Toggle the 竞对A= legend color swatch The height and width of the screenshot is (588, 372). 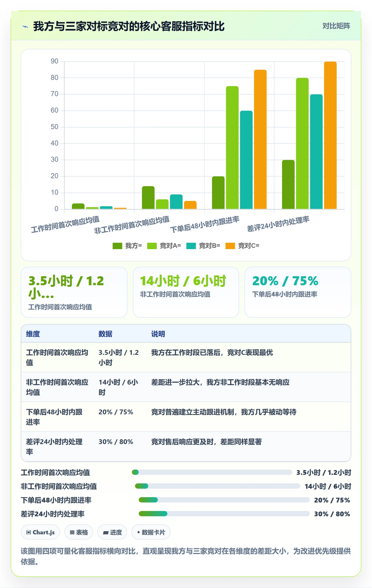[x=152, y=246]
